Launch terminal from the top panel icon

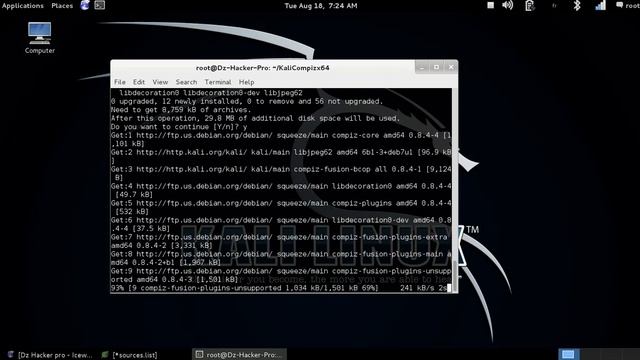[x=100, y=5]
